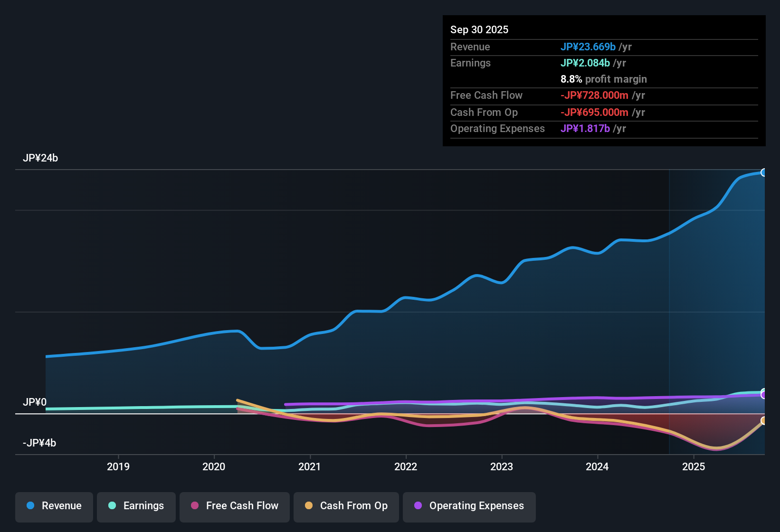The width and height of the screenshot is (780, 532).
Task: Click the pink Free Cash Flow dot icon
Action: tap(194, 506)
